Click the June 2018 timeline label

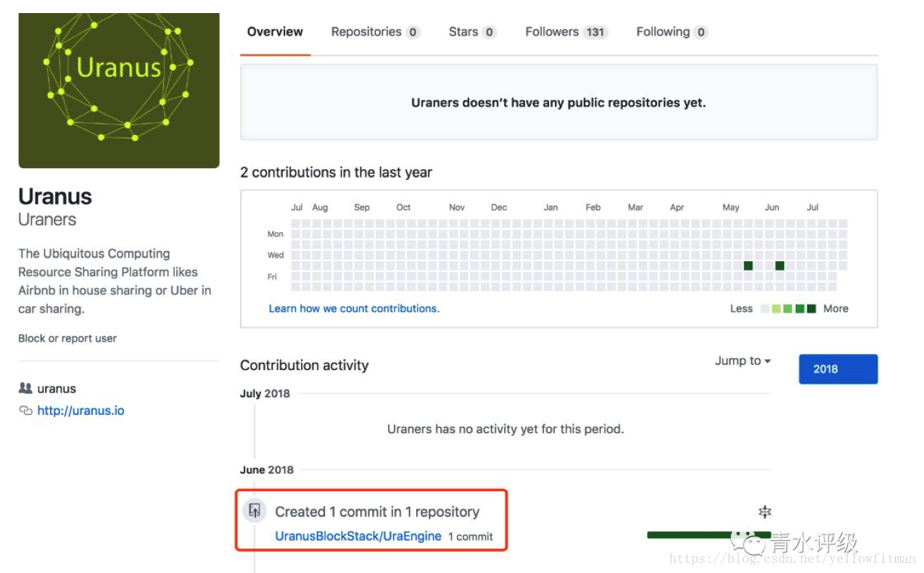[267, 469]
